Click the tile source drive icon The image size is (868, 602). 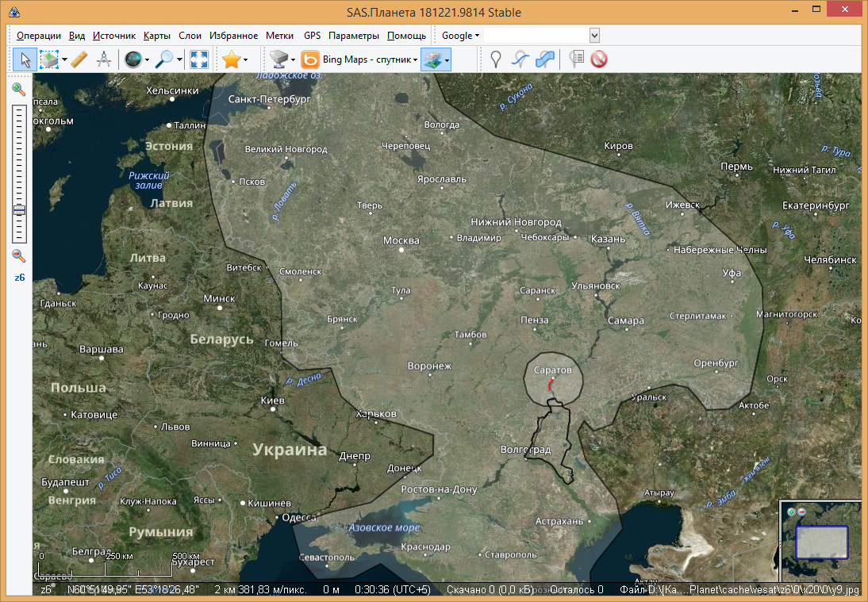click(279, 59)
